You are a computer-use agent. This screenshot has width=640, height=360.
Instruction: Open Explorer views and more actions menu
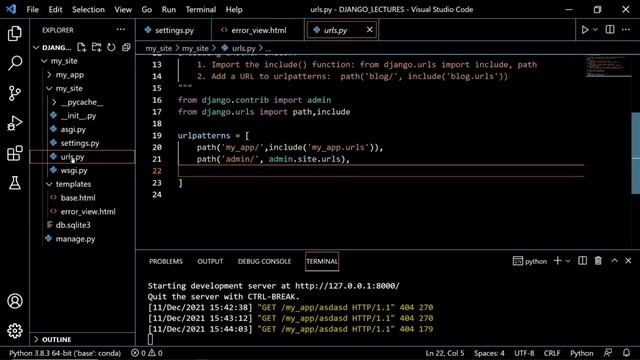(x=121, y=29)
